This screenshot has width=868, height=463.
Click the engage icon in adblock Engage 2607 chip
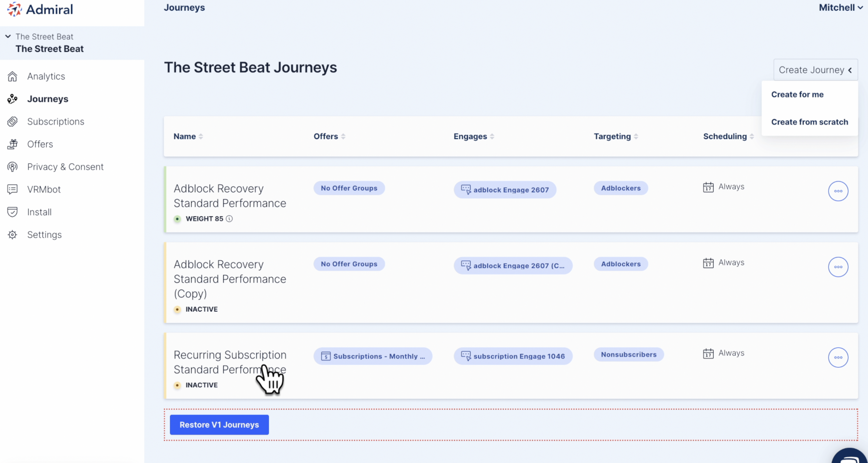pyautogui.click(x=466, y=190)
